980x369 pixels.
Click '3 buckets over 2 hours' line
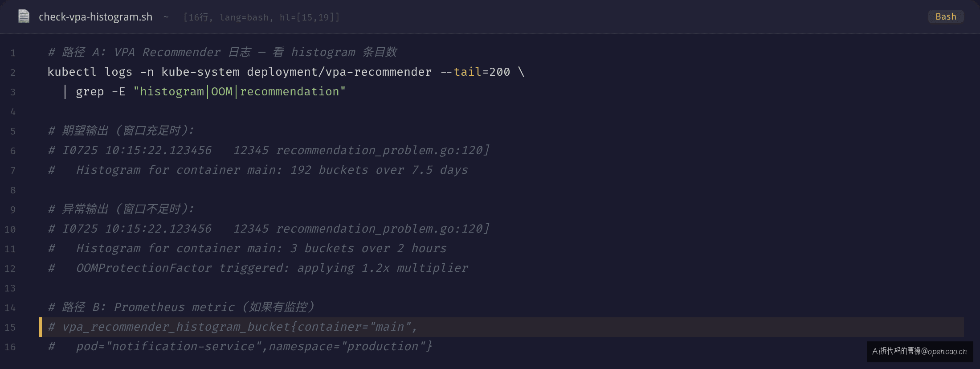(x=247, y=248)
